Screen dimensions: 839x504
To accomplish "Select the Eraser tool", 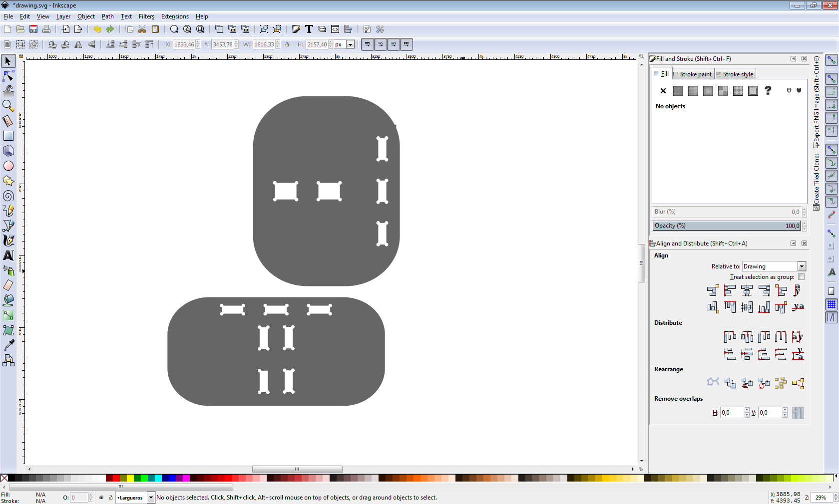I will (x=8, y=285).
